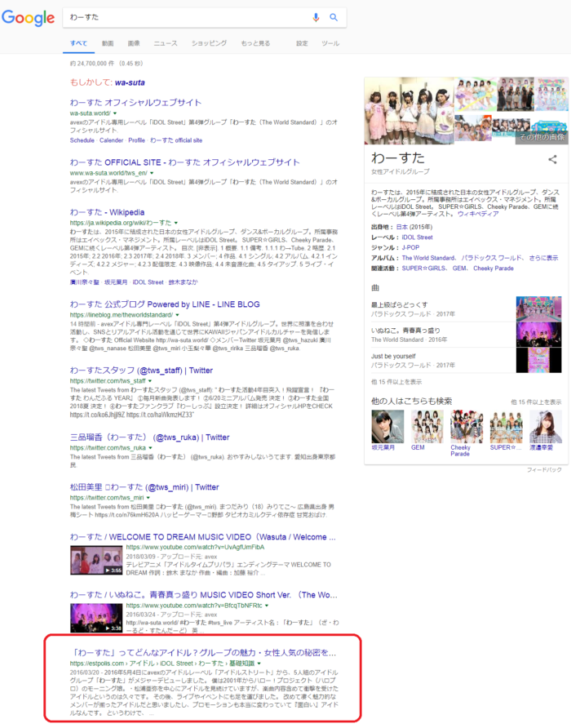Open song Just be yourself
The width and height of the screenshot is (571, 728).
[393, 356]
